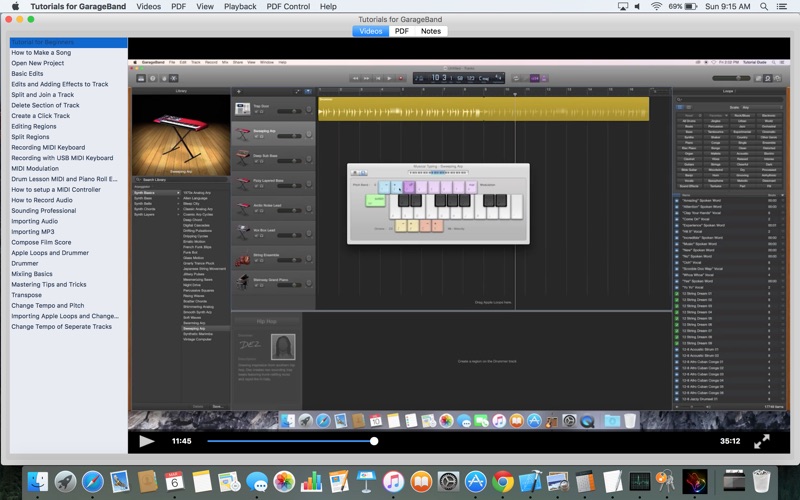
Task: Select 'Drum Lesson MIDI and Piano Roll' entry
Action: click(68, 179)
